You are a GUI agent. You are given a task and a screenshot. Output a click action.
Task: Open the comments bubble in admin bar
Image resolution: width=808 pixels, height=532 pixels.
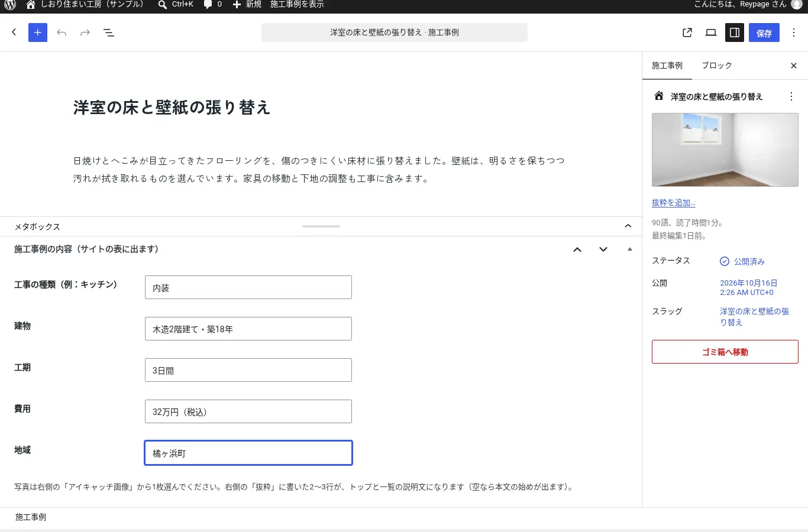click(213, 4)
